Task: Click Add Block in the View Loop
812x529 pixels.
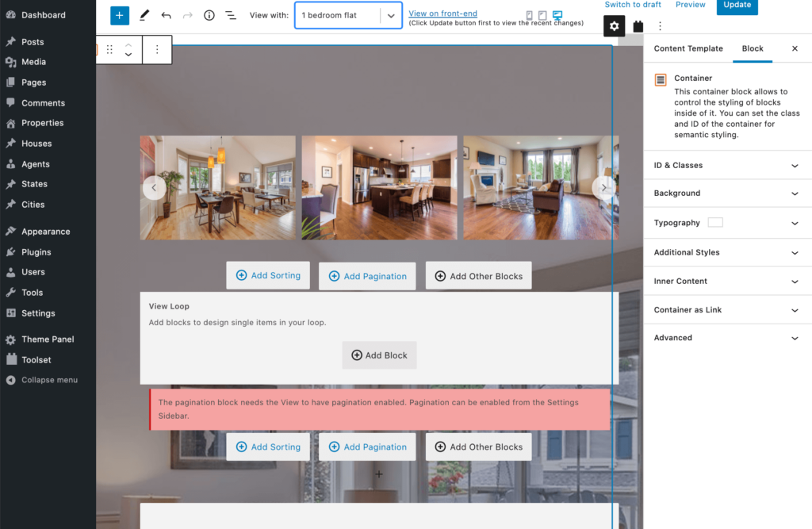Action: coord(380,355)
